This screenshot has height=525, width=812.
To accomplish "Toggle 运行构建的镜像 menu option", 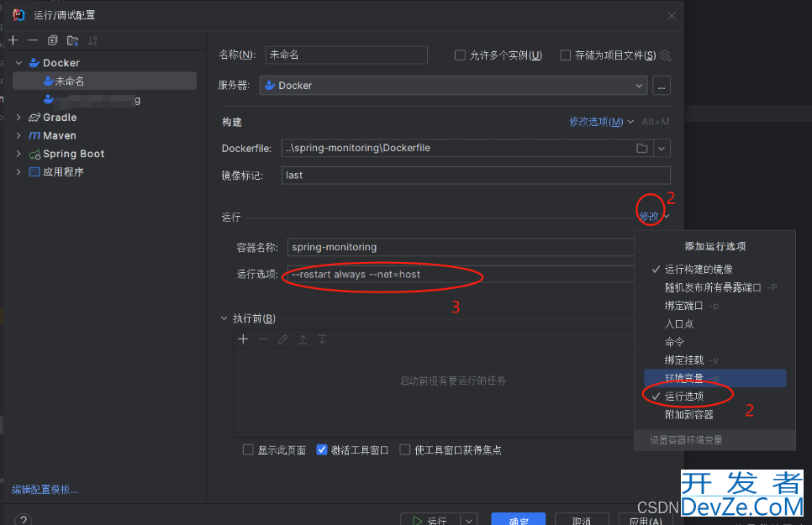I will click(714, 270).
